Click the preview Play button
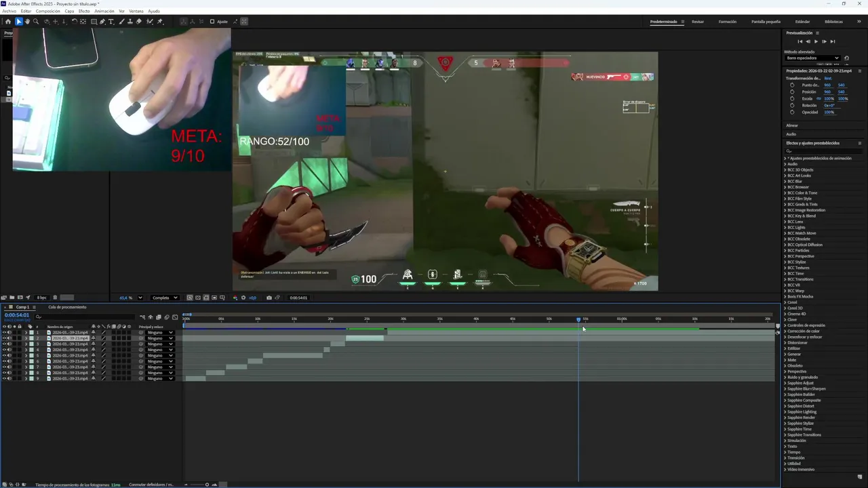The width and height of the screenshot is (868, 488). 816,41
